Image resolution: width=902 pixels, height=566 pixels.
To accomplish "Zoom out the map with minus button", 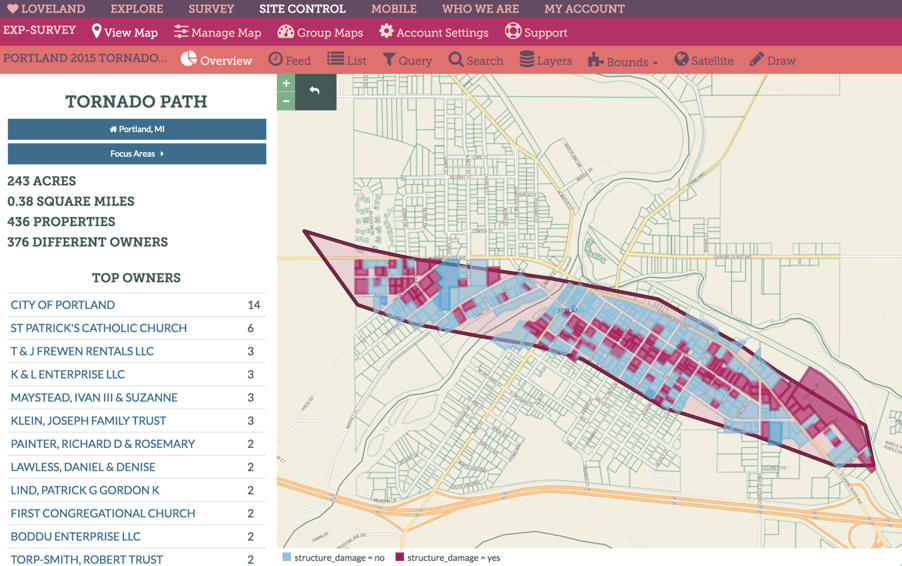I will [x=286, y=101].
